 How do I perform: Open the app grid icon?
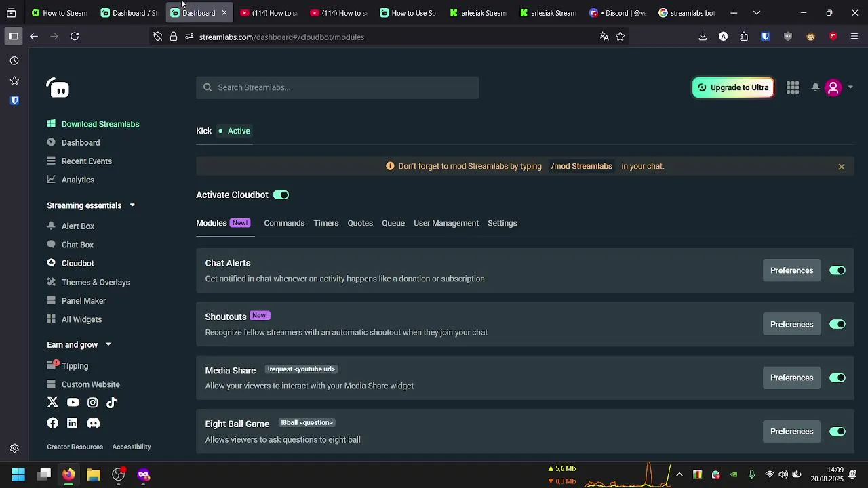click(793, 87)
